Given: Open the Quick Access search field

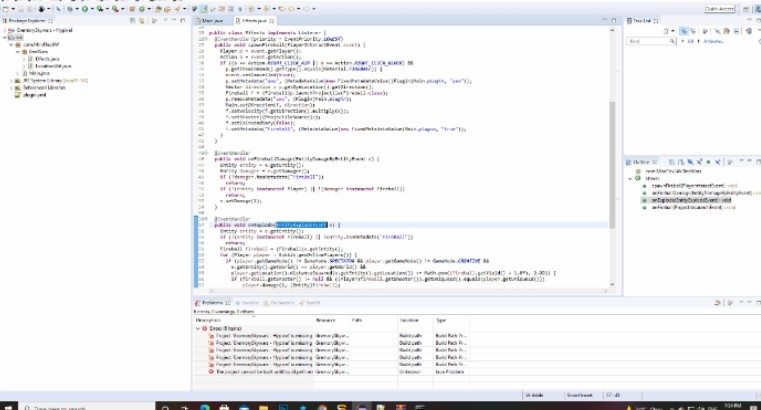Looking at the screenshot, I should [719, 8].
